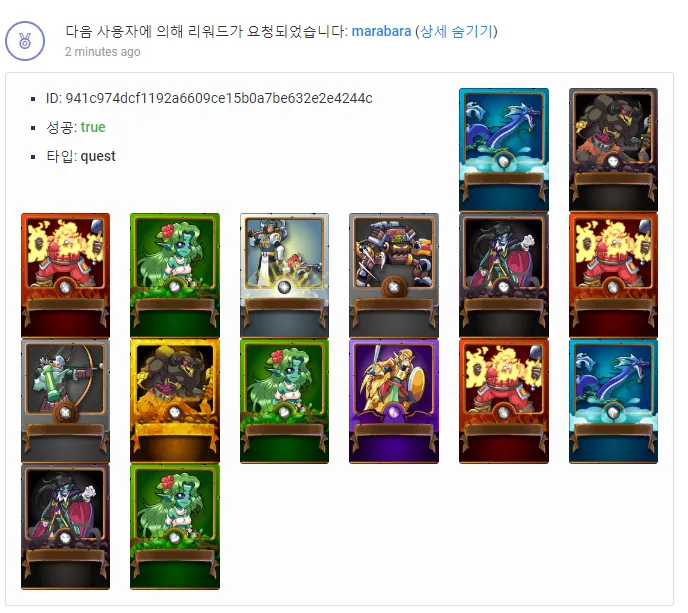Screen dimensions: 688x613
Task: Click the transaction ID text line
Action: [209, 98]
